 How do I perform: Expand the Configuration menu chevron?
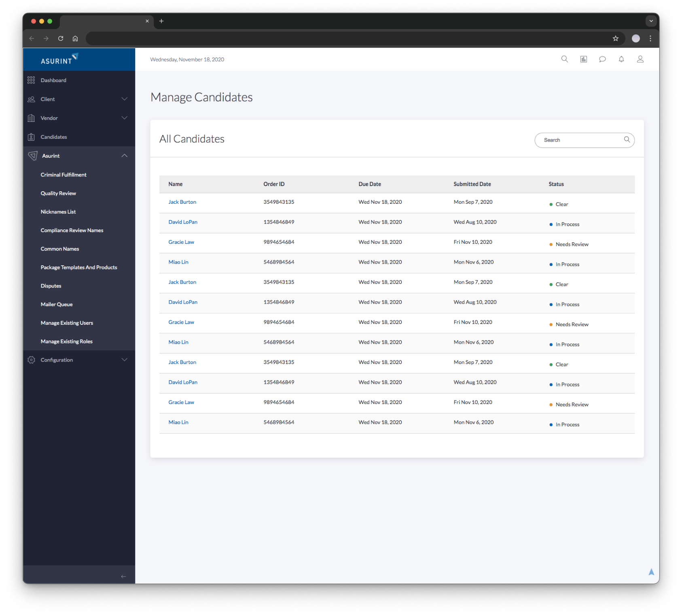click(x=125, y=360)
